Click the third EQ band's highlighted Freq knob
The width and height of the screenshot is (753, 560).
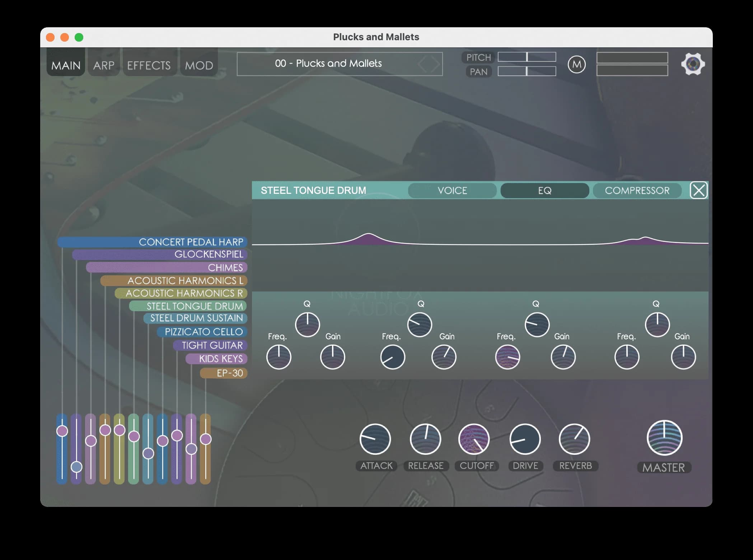[x=507, y=357]
